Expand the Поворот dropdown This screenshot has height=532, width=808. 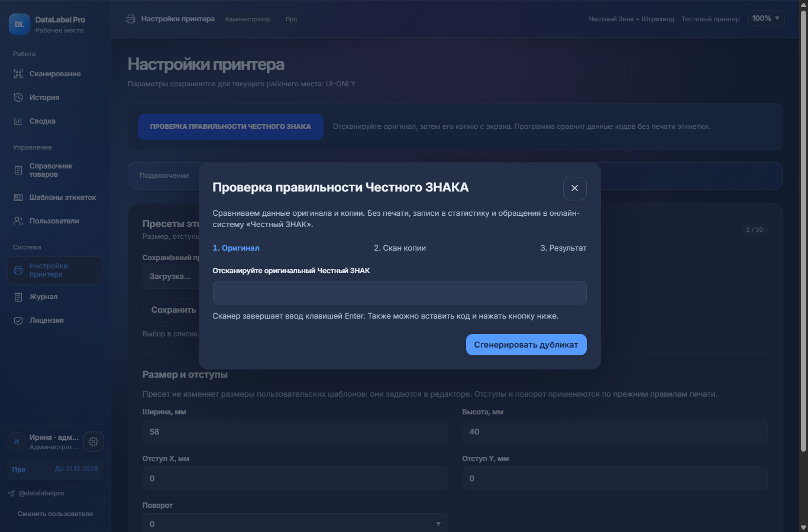(x=295, y=523)
